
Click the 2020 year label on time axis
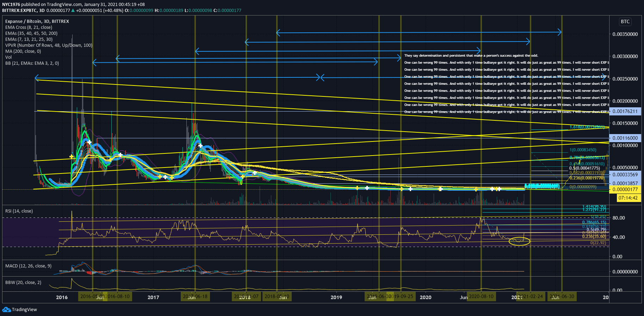426,297
